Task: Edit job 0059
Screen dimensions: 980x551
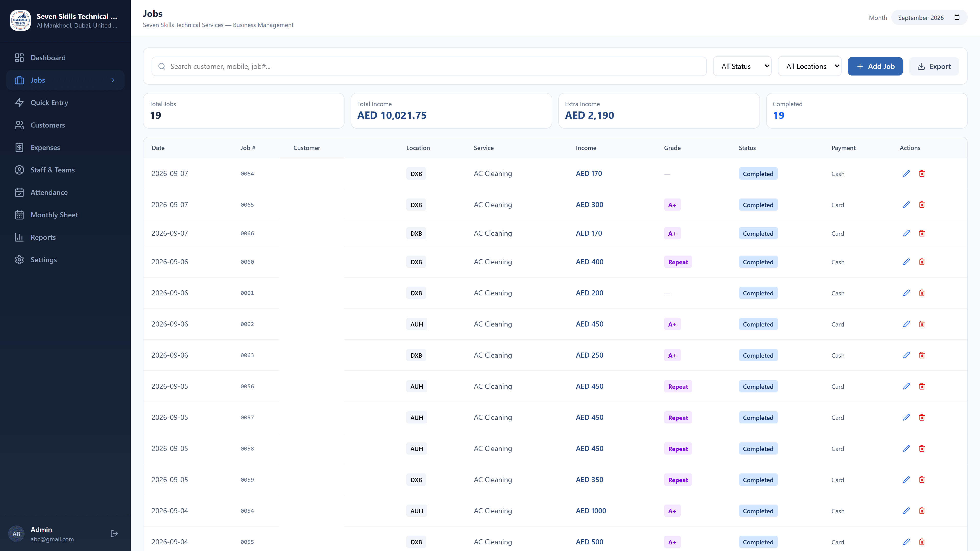Action: click(906, 480)
